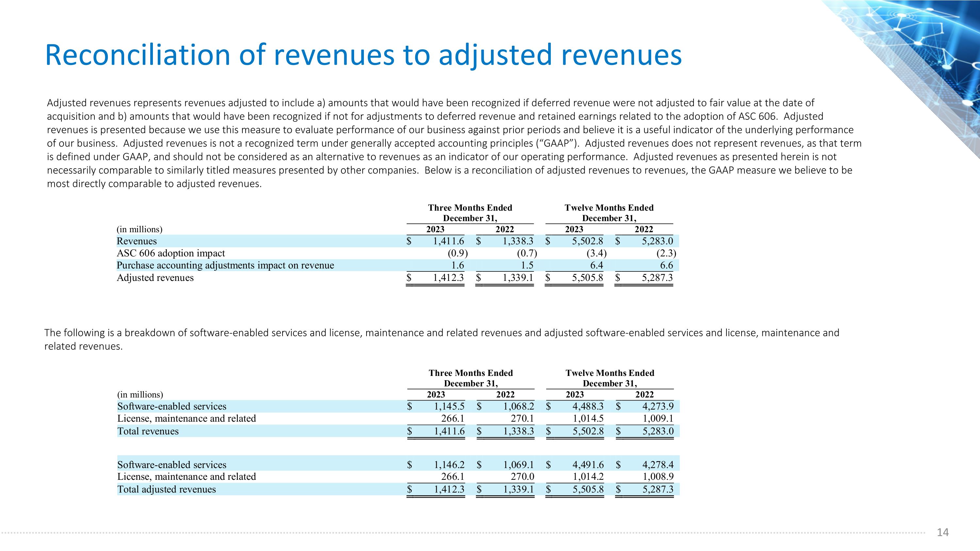980x551 pixels.
Task: Click Twelve Months Ended header in top table
Action: click(x=609, y=213)
